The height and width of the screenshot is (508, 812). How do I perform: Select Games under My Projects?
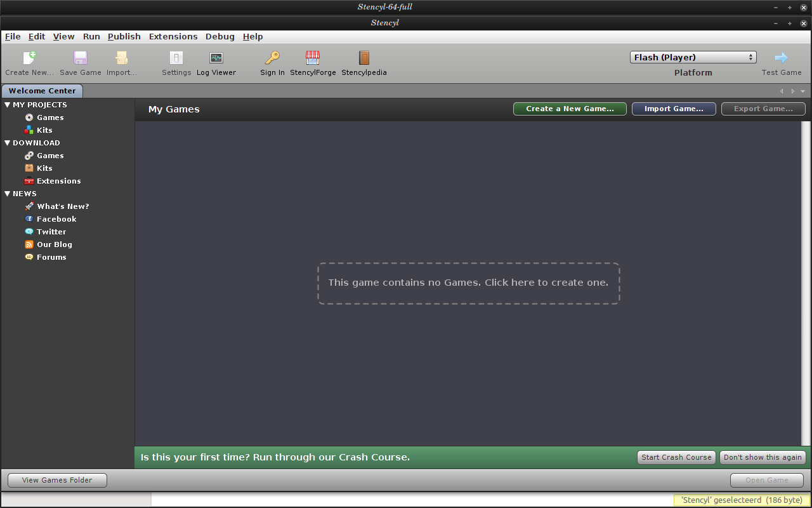coord(50,117)
